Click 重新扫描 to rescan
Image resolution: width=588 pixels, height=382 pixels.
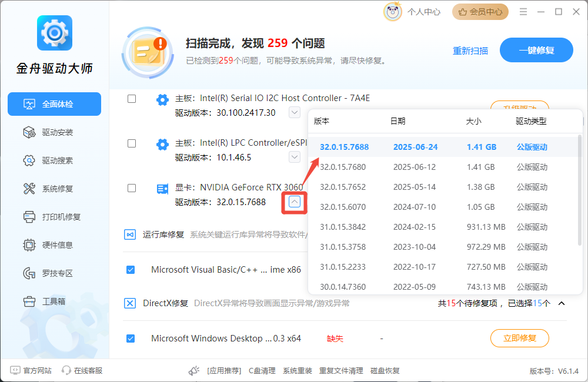(x=470, y=51)
